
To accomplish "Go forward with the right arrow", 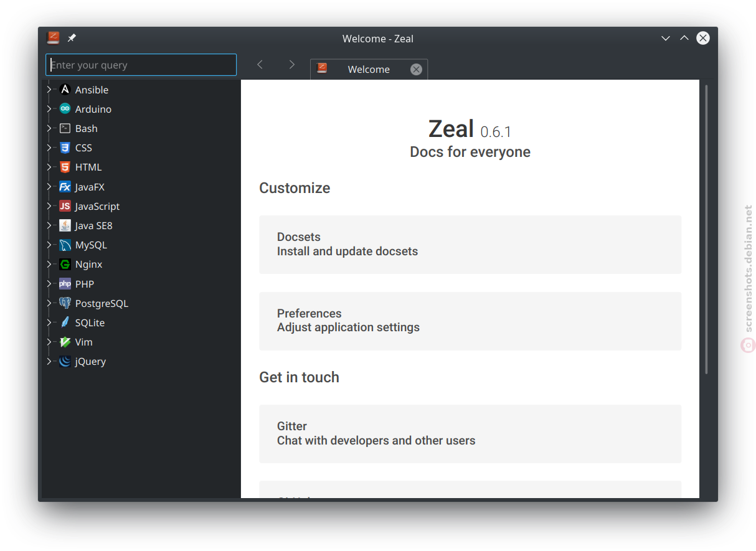I will 291,65.
